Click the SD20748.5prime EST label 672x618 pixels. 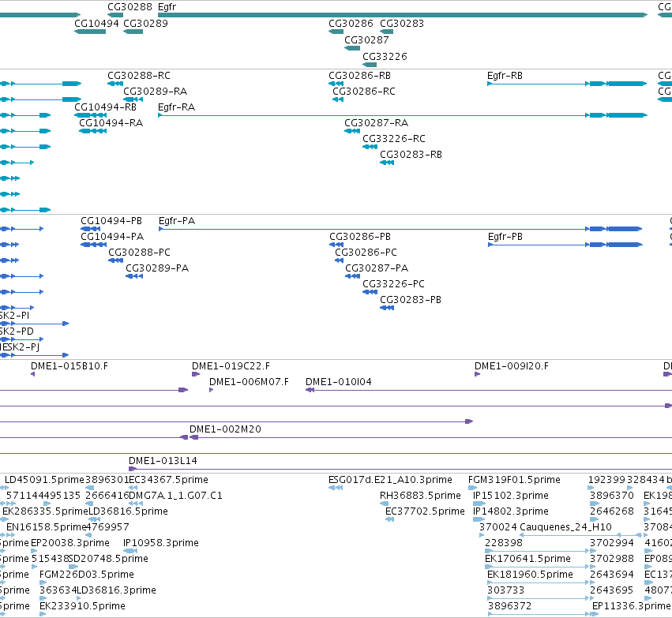(x=108, y=560)
